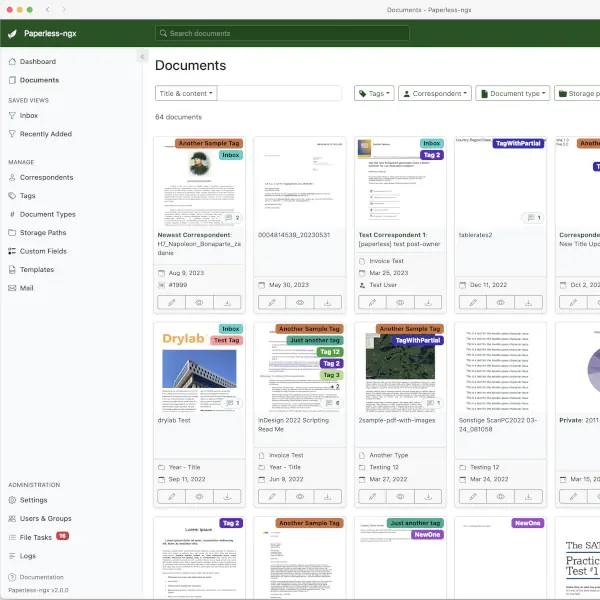Go to the Dashboard page
The height and width of the screenshot is (600, 600).
click(x=37, y=62)
